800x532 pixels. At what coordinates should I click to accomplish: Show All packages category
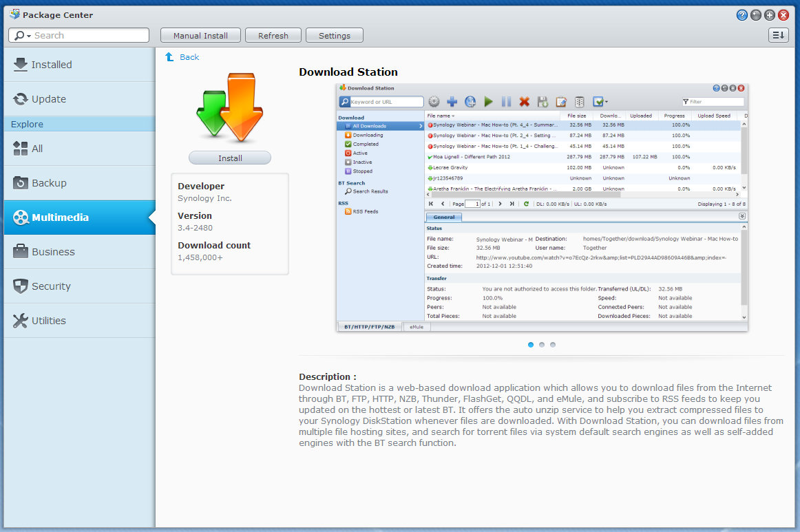click(79, 149)
